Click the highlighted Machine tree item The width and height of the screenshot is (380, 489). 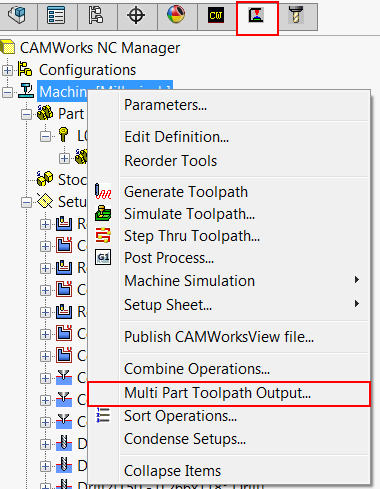pyautogui.click(x=63, y=92)
